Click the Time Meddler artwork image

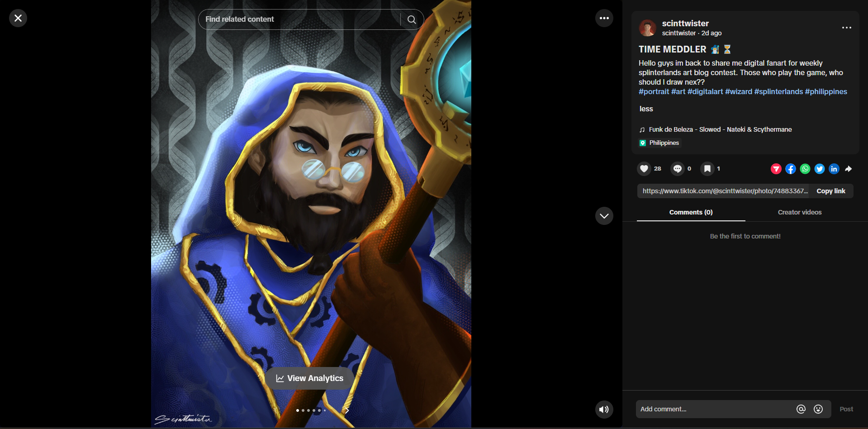click(311, 214)
